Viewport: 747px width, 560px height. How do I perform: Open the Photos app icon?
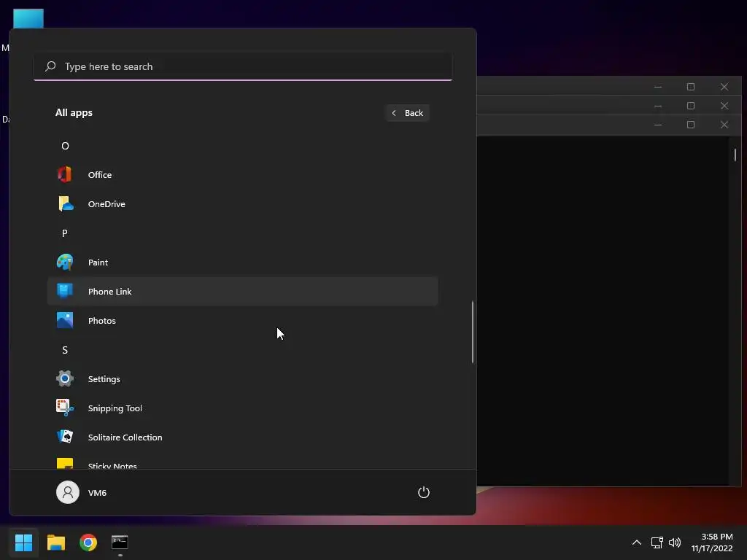pyautogui.click(x=65, y=321)
